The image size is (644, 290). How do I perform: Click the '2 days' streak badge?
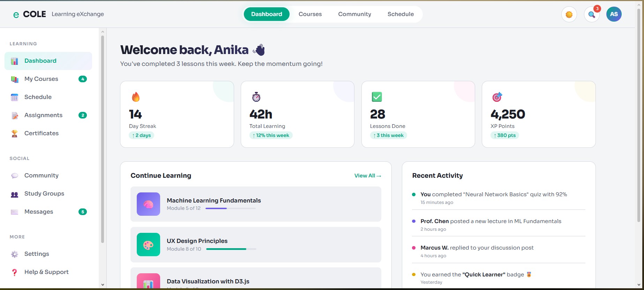(142, 136)
